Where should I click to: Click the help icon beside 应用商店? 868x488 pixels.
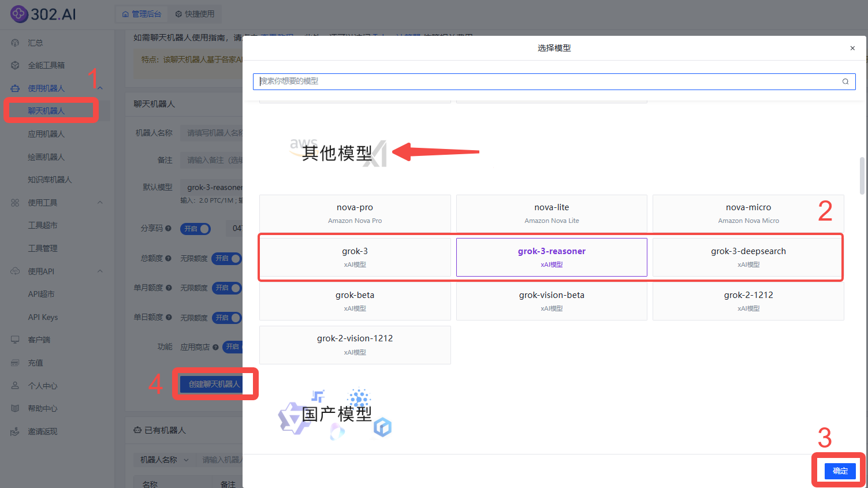[x=215, y=347]
